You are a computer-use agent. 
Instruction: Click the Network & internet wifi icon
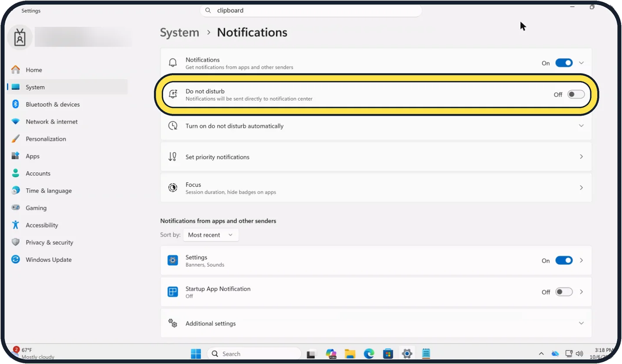(x=16, y=122)
